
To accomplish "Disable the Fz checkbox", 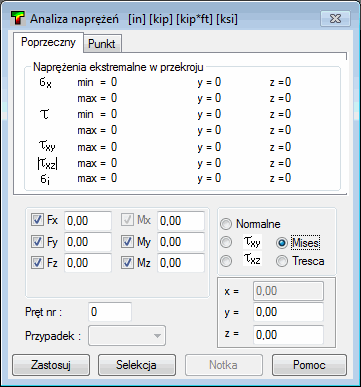I will [x=37, y=263].
